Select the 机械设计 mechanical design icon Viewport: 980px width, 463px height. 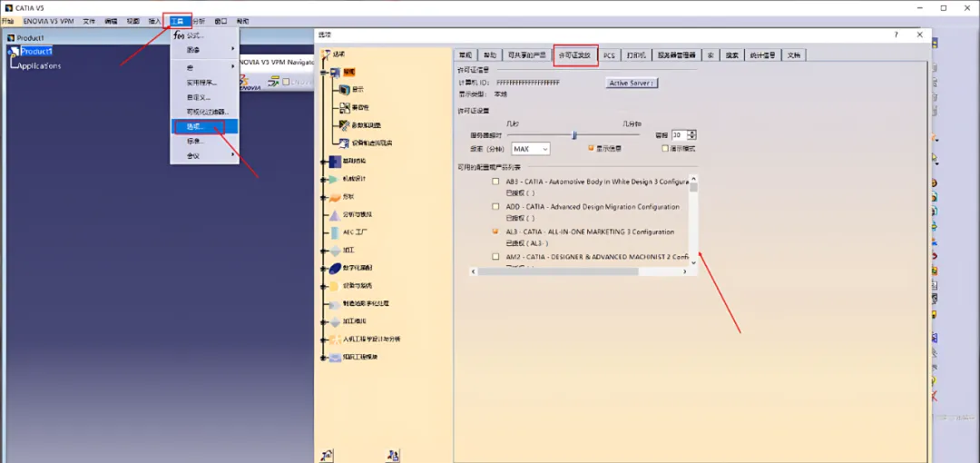pyautogui.click(x=334, y=179)
